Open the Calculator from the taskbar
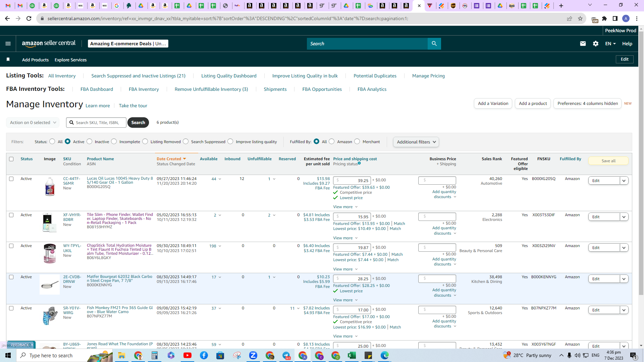The height and width of the screenshot is (362, 644). (155, 355)
